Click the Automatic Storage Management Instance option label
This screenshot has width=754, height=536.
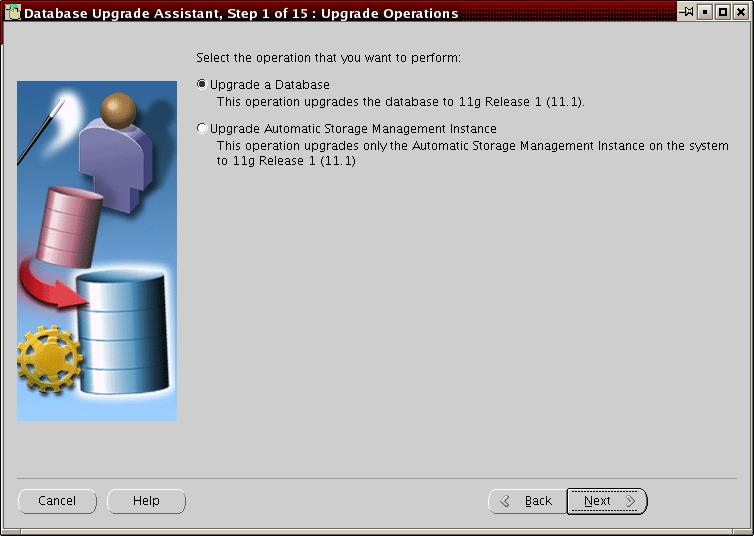(353, 129)
